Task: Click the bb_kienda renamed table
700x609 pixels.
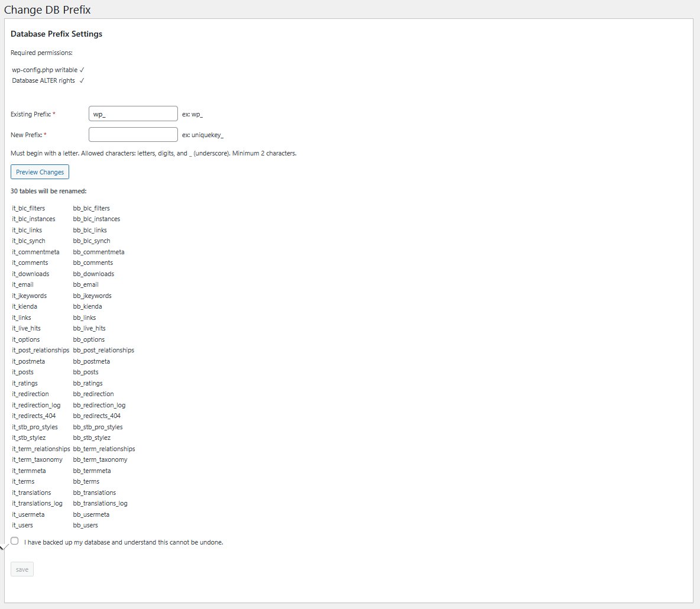Action: pyautogui.click(x=87, y=306)
